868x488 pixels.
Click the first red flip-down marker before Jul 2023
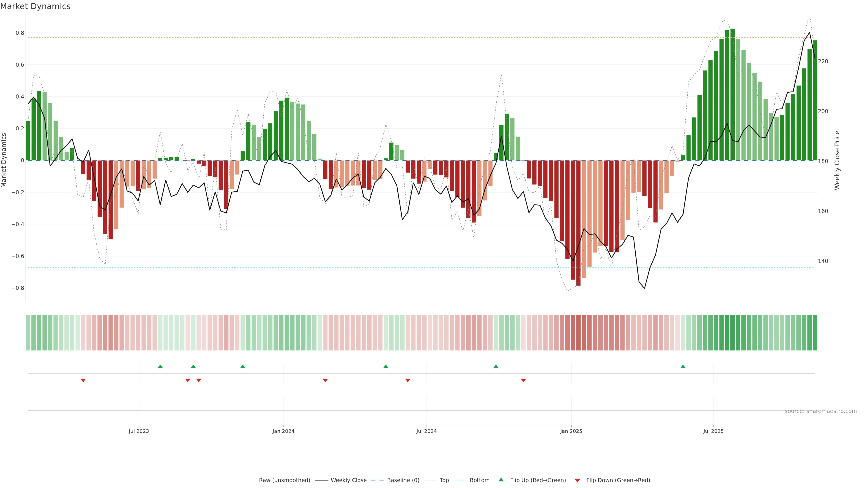83,380
